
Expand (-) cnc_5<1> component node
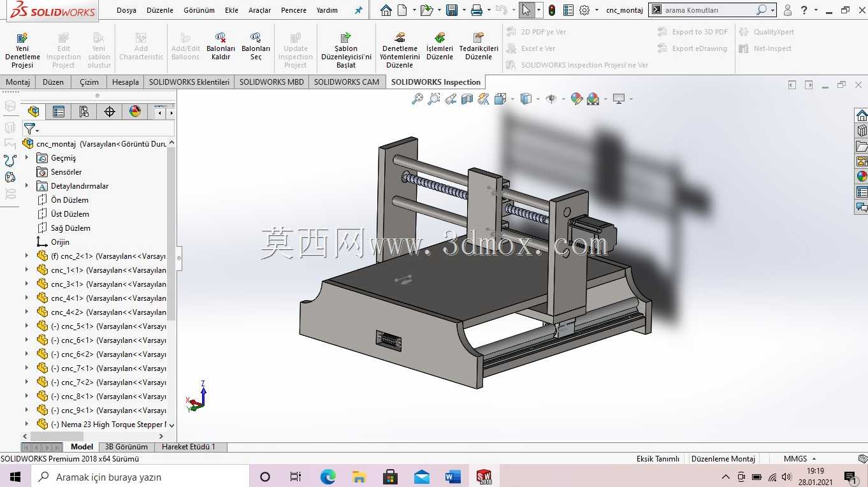pyautogui.click(x=27, y=326)
